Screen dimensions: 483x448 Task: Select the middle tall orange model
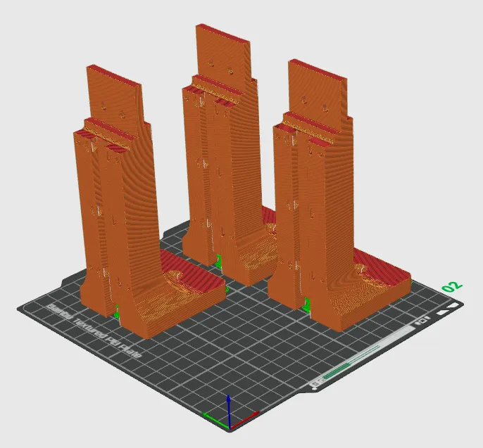coord(225,162)
